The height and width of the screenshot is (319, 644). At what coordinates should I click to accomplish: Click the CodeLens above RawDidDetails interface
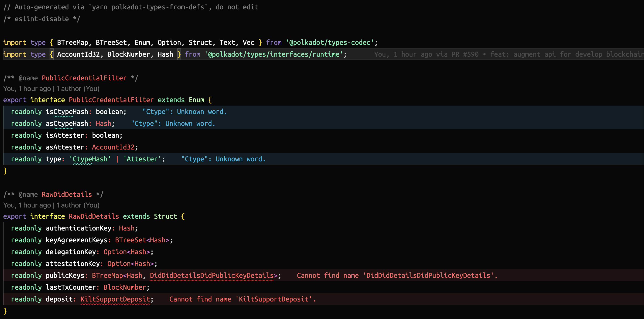51,205
